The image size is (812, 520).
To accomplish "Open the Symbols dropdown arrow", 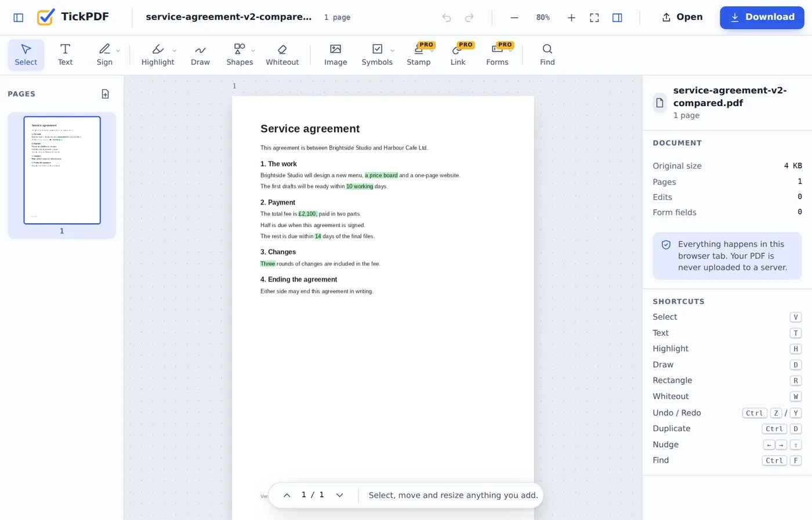I will pyautogui.click(x=393, y=50).
